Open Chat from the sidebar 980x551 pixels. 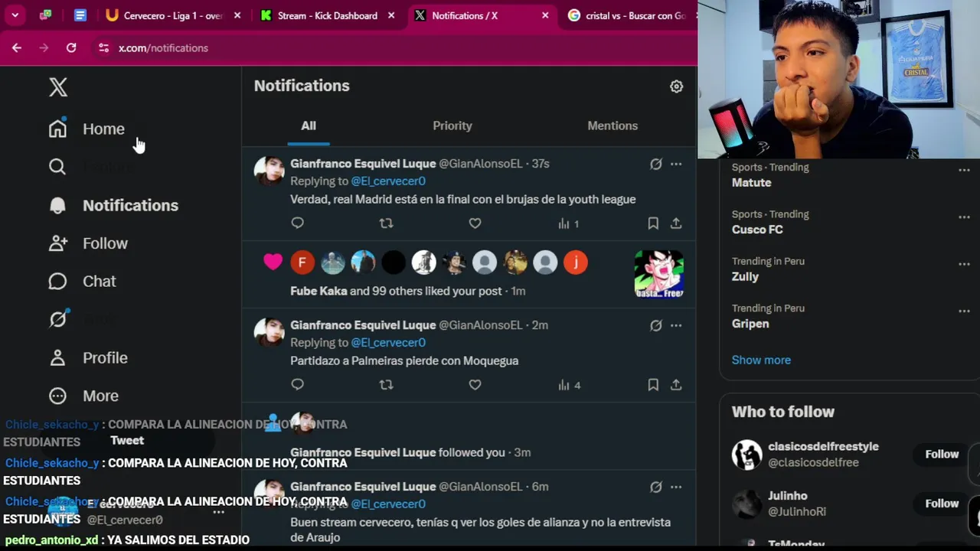tap(82, 282)
